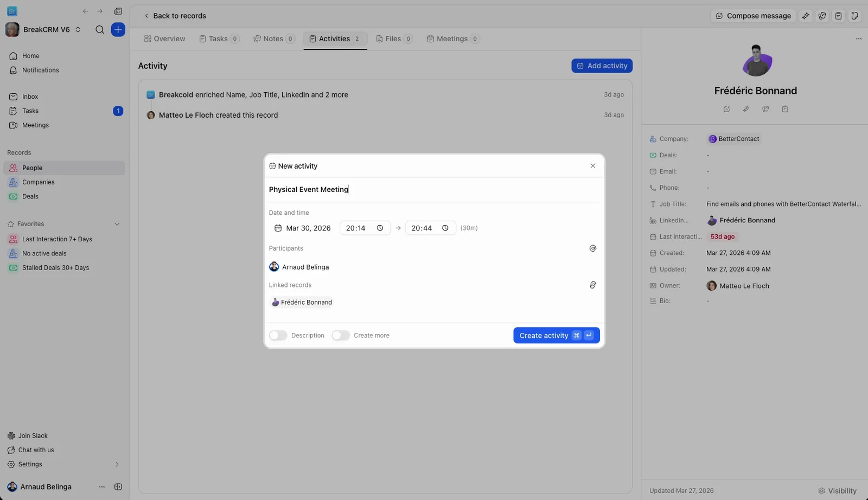The width and height of the screenshot is (868, 500).
Task: Open Visibility settings at the panel bottom
Action: (x=837, y=491)
